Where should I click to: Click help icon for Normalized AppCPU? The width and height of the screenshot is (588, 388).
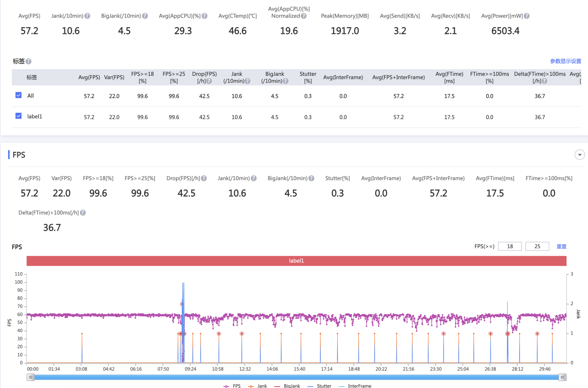click(x=303, y=16)
